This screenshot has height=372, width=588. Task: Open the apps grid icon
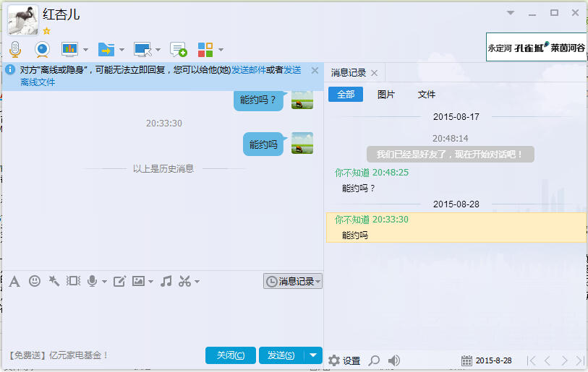205,49
